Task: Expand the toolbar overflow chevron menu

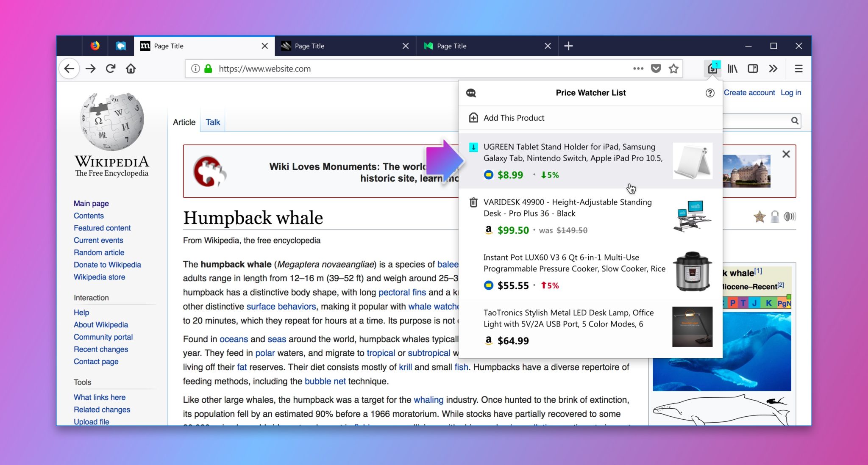Action: point(773,69)
